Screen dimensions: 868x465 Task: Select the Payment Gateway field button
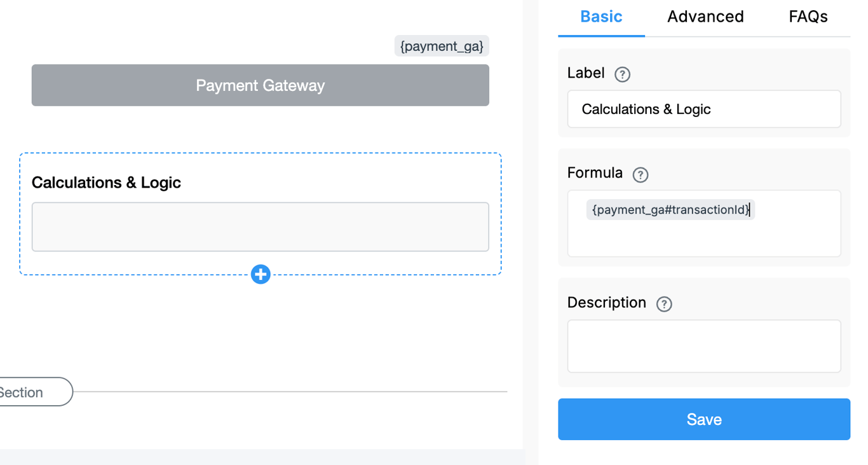[x=261, y=85]
